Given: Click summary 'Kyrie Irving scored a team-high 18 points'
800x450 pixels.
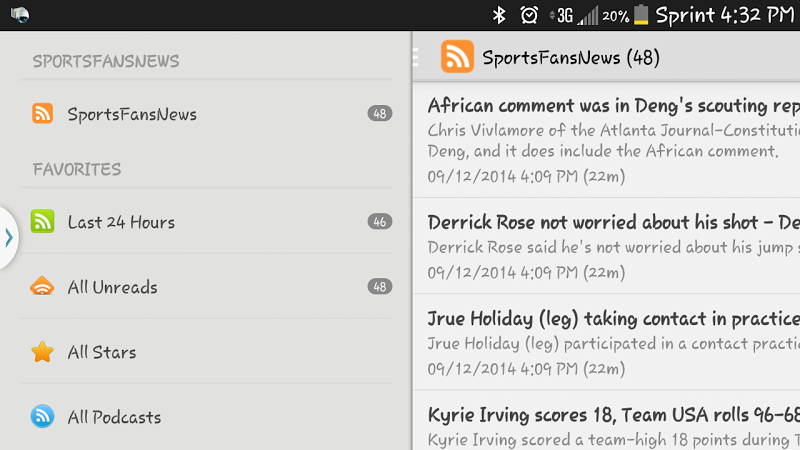Looking at the screenshot, I should pos(614,439).
